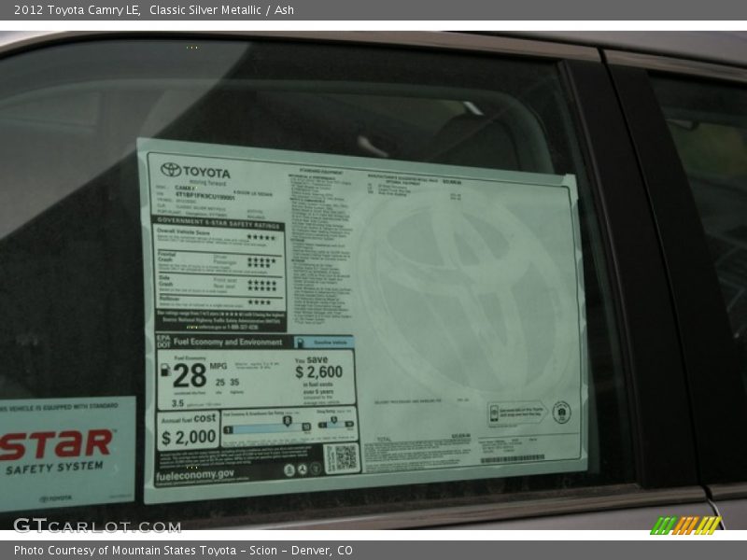Click the fuel economy and greenhouse gas rating slider
The image size is (747, 560).
(268, 425)
